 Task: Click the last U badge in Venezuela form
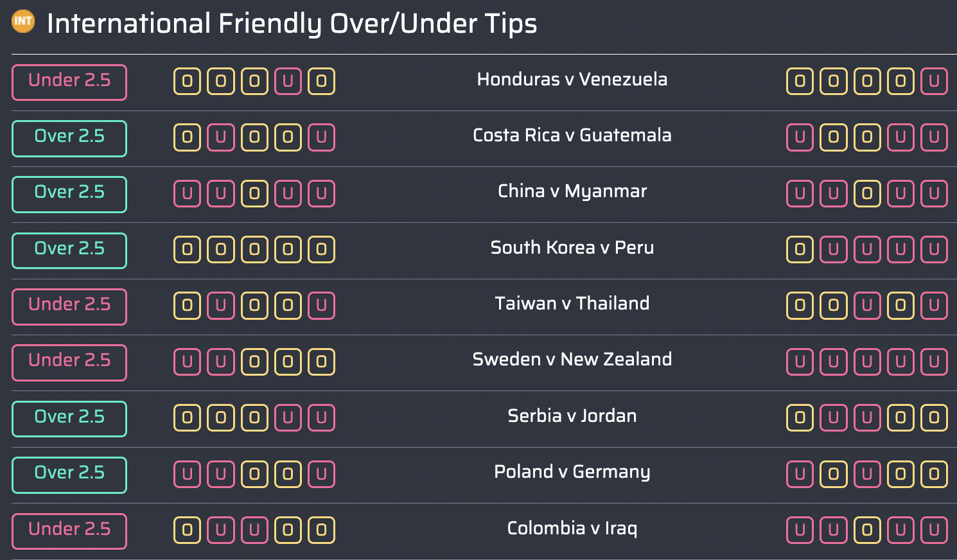pyautogui.click(x=934, y=82)
